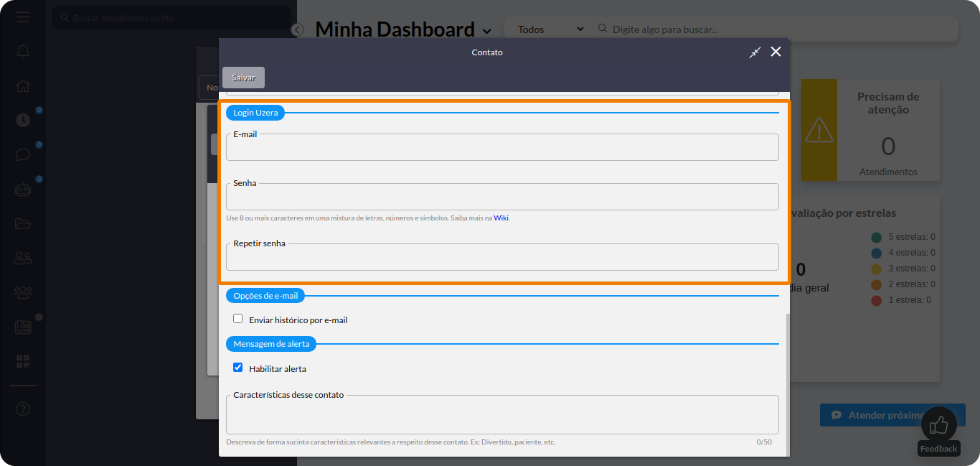
Task: Open the contacts (two people) icon in sidebar
Action: coord(23,258)
